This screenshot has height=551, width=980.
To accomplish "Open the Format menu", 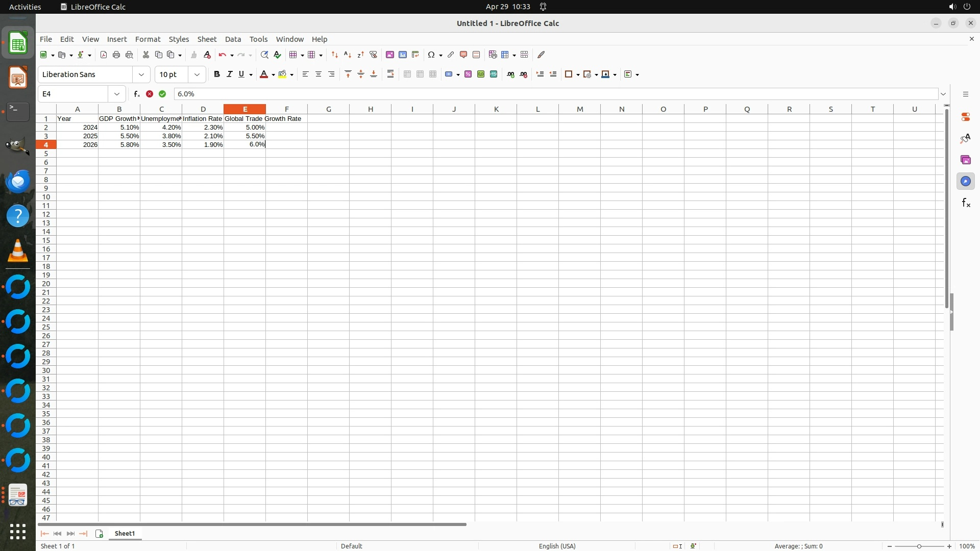I will point(148,39).
